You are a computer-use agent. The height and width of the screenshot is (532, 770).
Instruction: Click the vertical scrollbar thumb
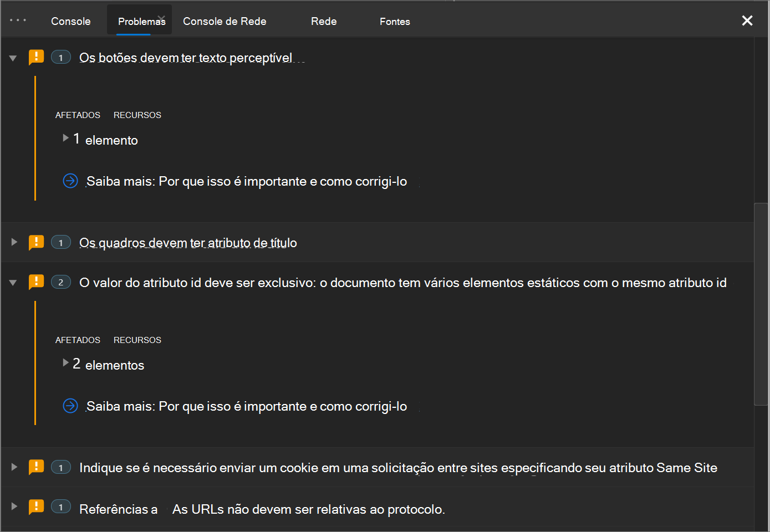coord(761,304)
